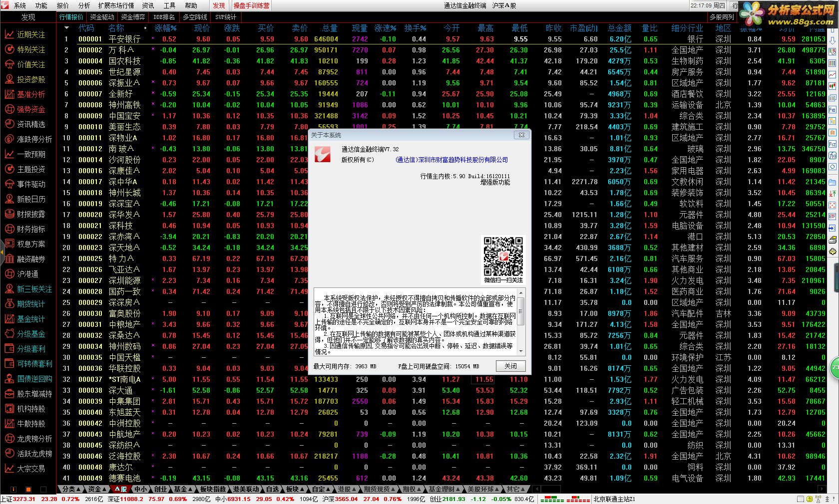Click the ETF icon in right toolbar
Image resolution: width=839 pixels, height=504 pixels.
pyautogui.click(x=832, y=217)
